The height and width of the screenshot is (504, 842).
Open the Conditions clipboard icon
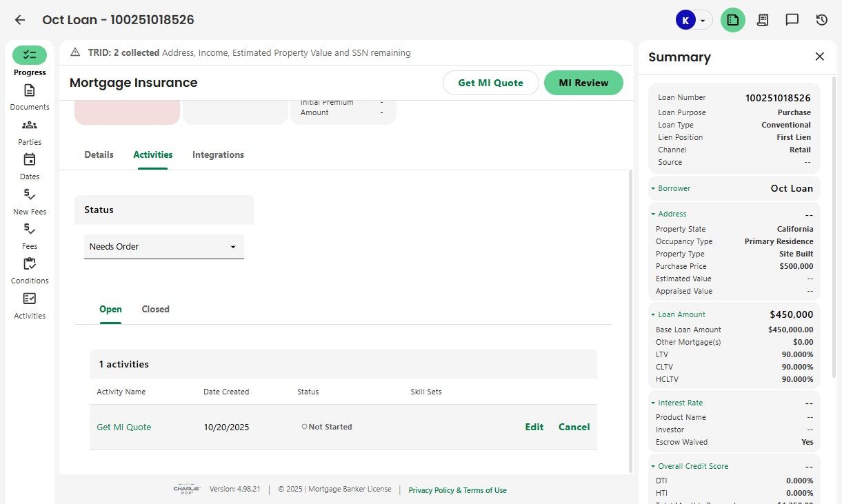(x=30, y=264)
